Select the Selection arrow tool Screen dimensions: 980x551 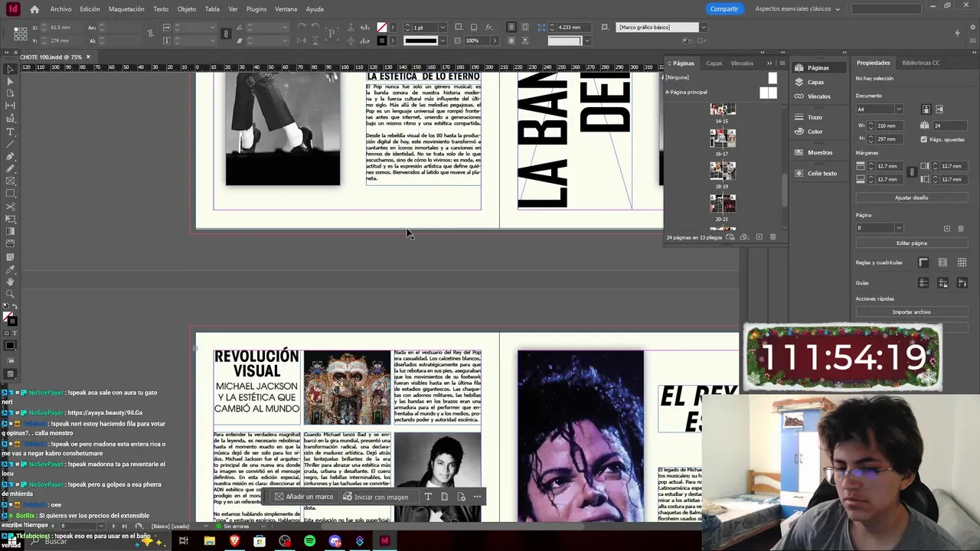point(11,69)
